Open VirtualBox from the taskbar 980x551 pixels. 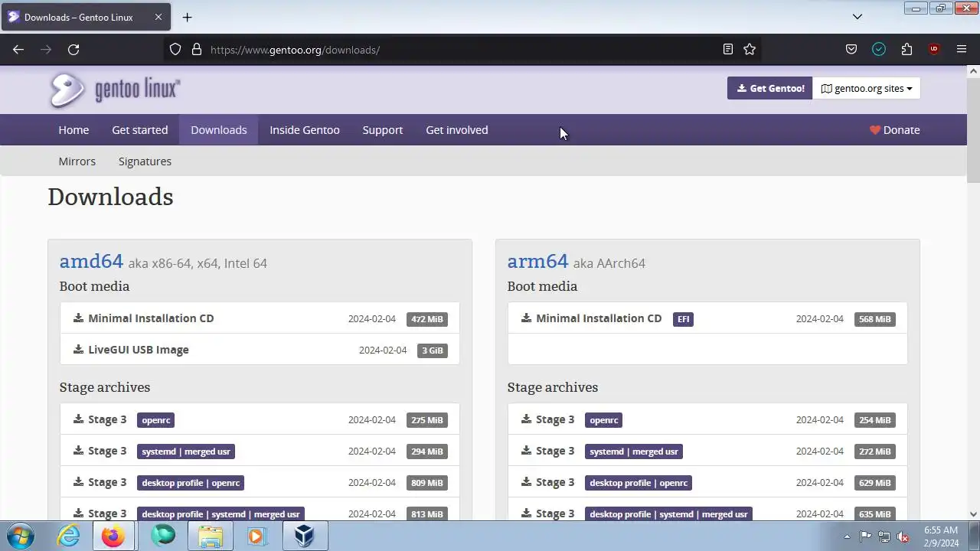point(304,536)
